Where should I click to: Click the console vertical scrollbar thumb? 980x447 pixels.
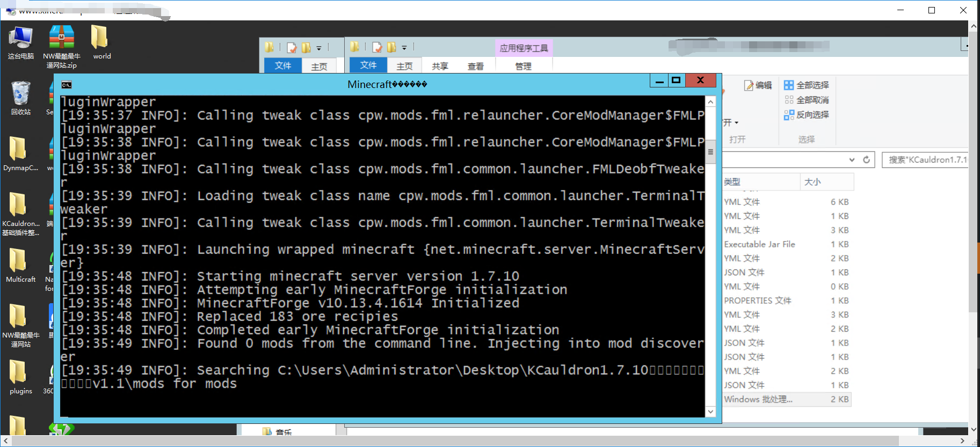click(x=710, y=151)
